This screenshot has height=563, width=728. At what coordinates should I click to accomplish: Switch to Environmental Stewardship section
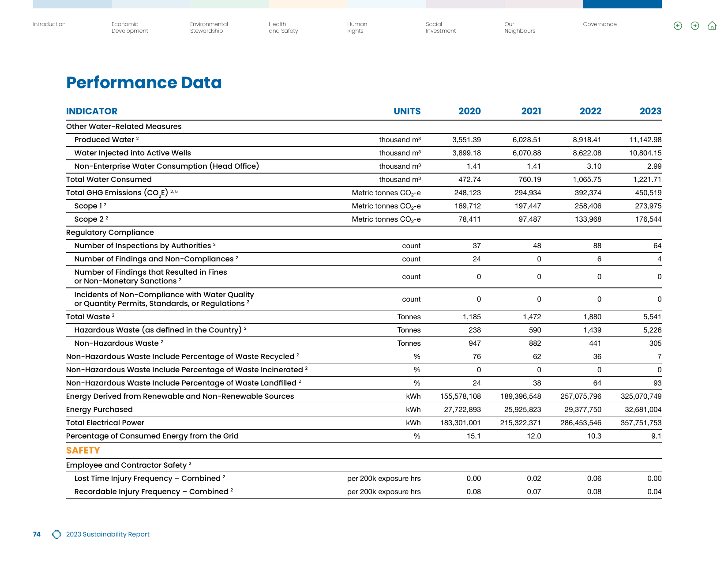pos(209,27)
